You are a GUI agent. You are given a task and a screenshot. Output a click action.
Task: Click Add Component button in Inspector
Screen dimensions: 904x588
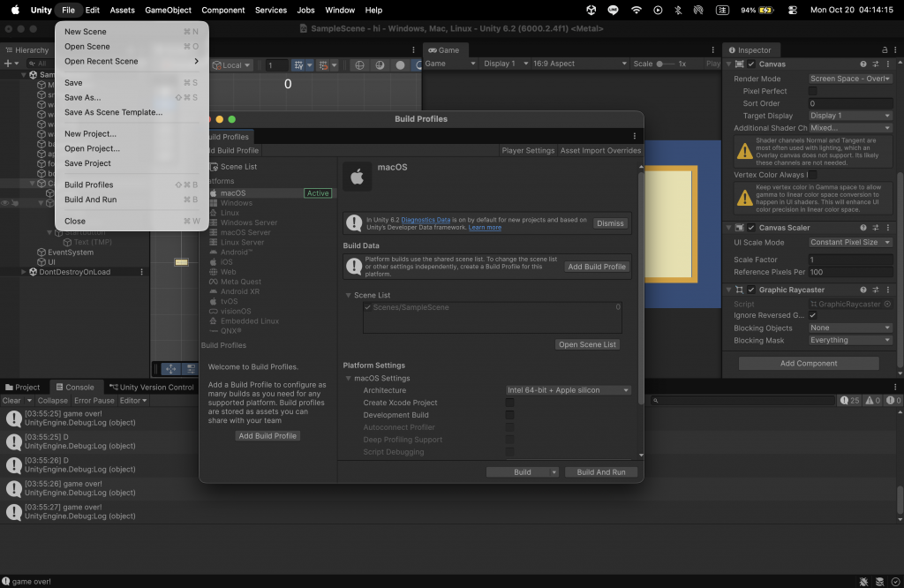[x=809, y=363]
